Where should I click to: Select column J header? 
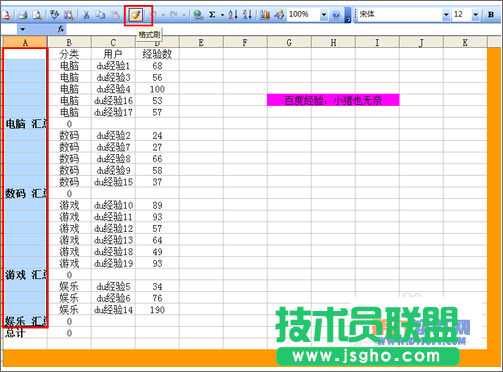(x=421, y=42)
